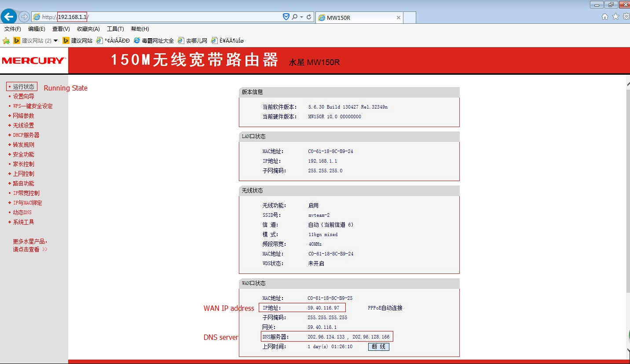Click the browser forward arrow button

[24, 17]
